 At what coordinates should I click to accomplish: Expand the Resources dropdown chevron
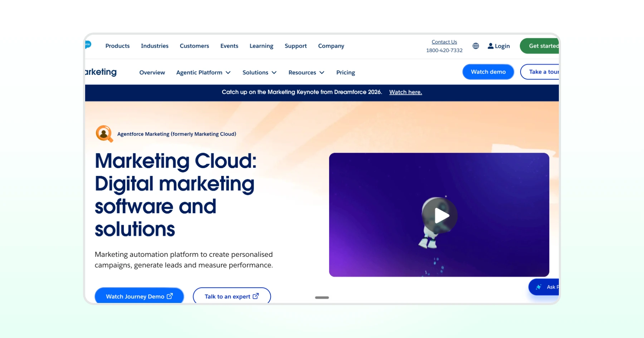point(322,73)
